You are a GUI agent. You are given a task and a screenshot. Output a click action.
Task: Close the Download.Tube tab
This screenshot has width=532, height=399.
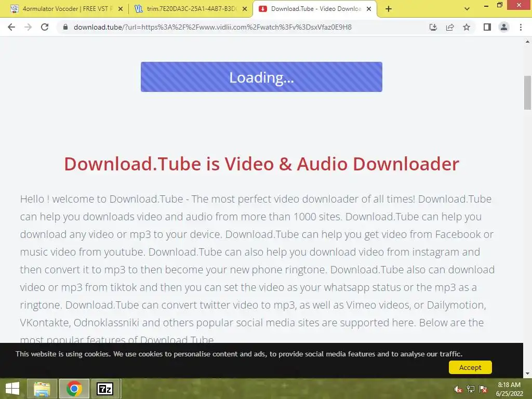(369, 9)
